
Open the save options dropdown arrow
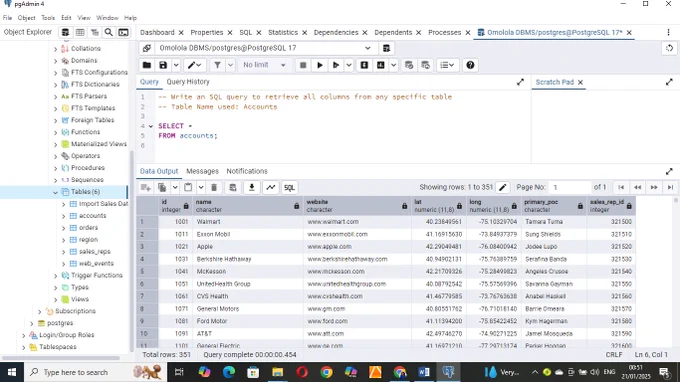[176, 65]
